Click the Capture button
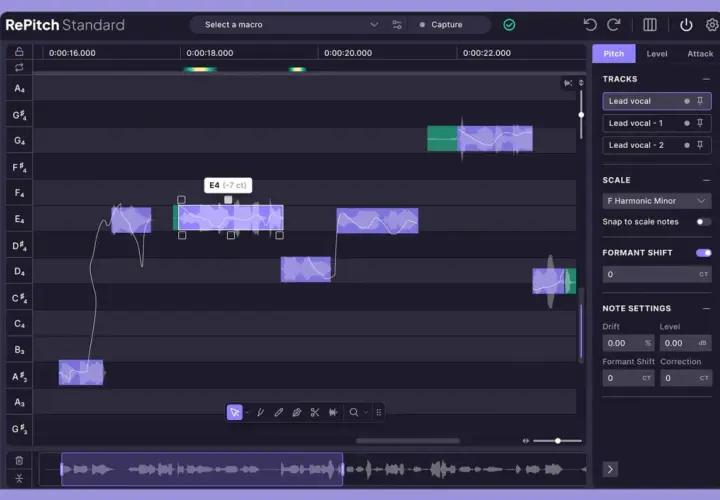The image size is (720, 500). click(x=441, y=24)
